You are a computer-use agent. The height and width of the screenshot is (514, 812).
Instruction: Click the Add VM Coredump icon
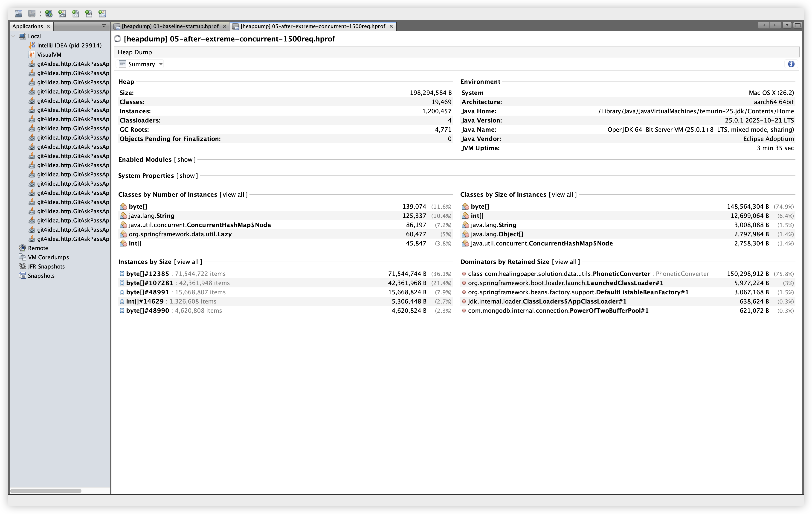[x=75, y=14]
